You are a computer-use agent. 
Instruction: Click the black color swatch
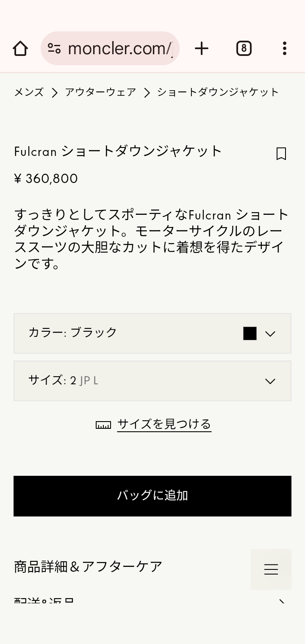(x=250, y=333)
